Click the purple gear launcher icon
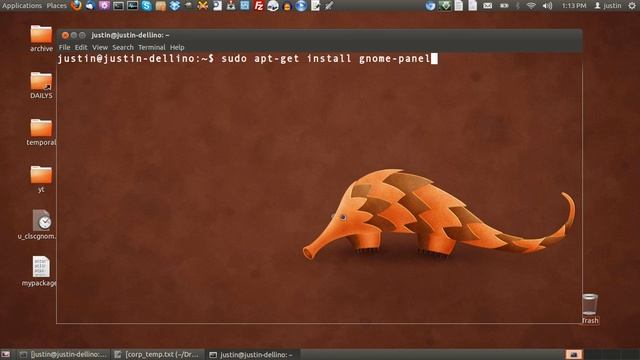The height and width of the screenshot is (360, 640). coord(104,6)
